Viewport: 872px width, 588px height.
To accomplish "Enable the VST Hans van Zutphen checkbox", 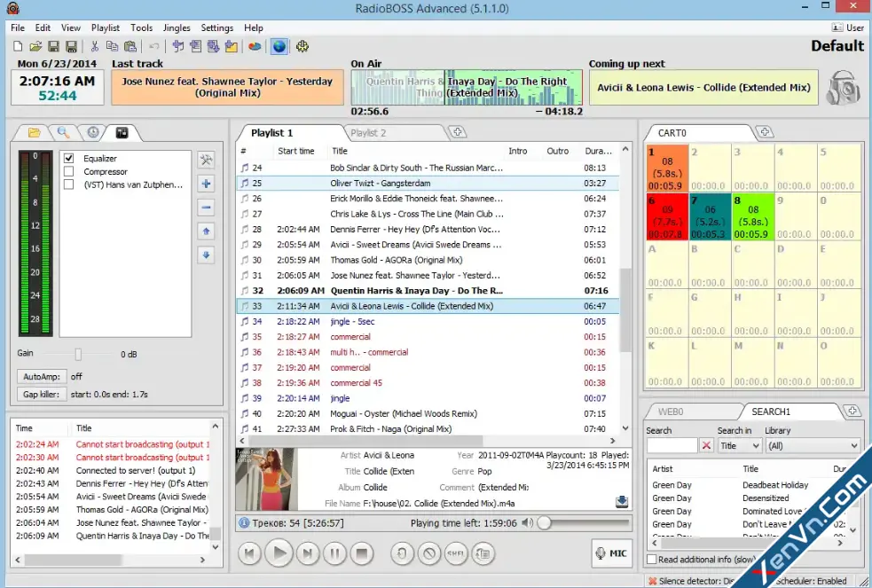I will click(x=69, y=184).
